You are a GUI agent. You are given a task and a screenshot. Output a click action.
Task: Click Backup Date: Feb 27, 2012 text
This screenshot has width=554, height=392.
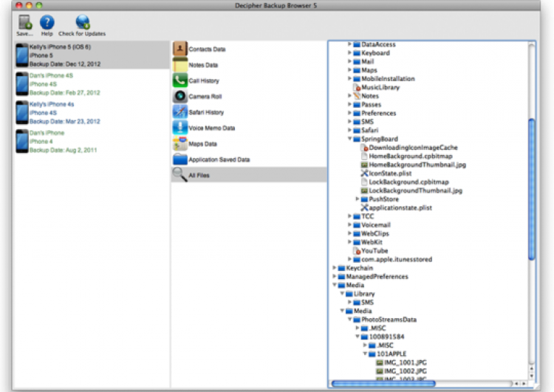coord(65,92)
